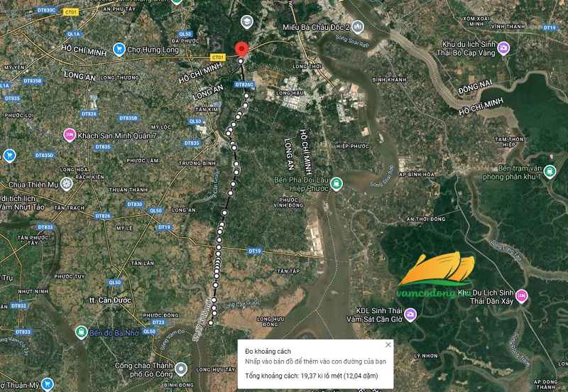The width and height of the screenshot is (568, 392).
Task: Click the school marker icon north of red pin
Action: 246,22
